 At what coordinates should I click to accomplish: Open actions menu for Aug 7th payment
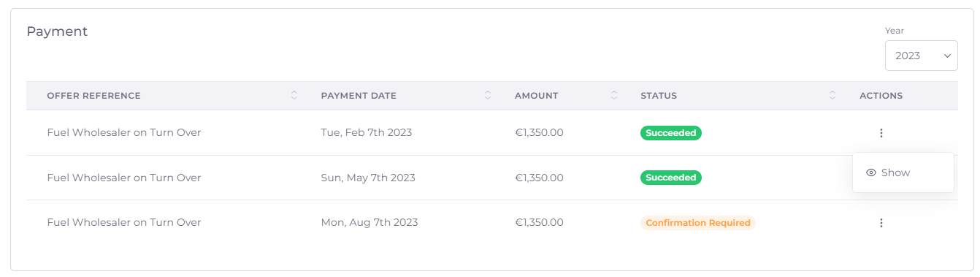[x=881, y=223]
